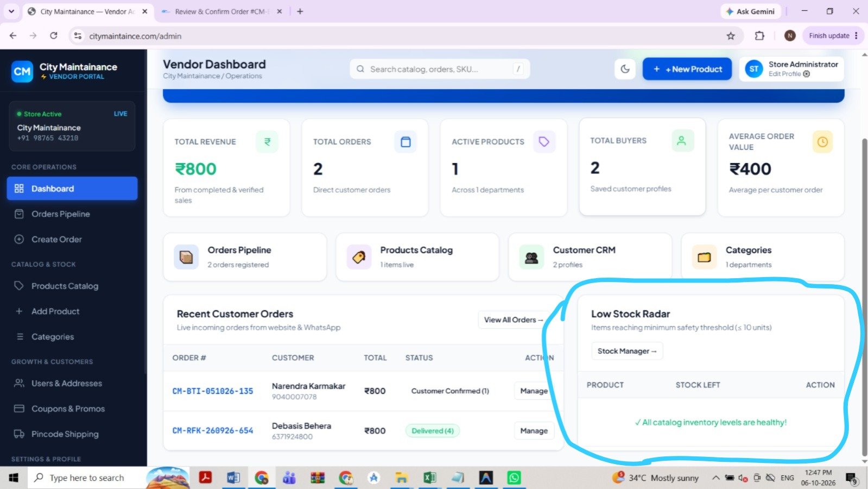Open the Stock Manager link
This screenshot has width=868, height=489.
click(x=627, y=351)
